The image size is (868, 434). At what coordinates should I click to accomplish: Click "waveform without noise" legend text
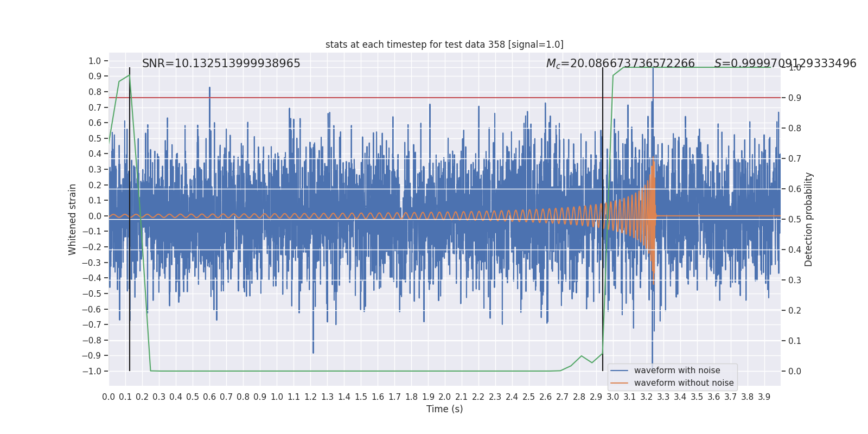(684, 383)
